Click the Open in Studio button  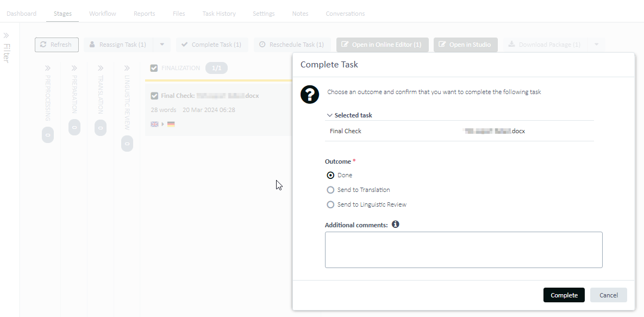(x=465, y=45)
